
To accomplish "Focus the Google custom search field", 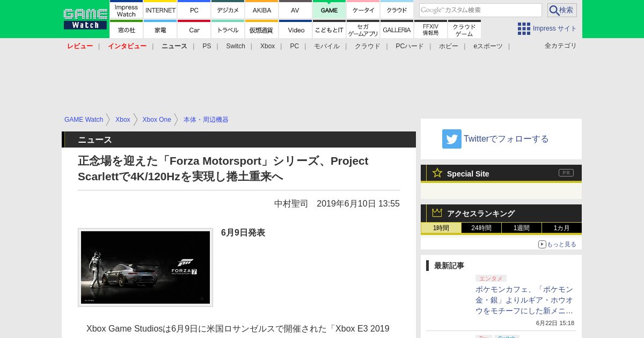I will tap(480, 10).
